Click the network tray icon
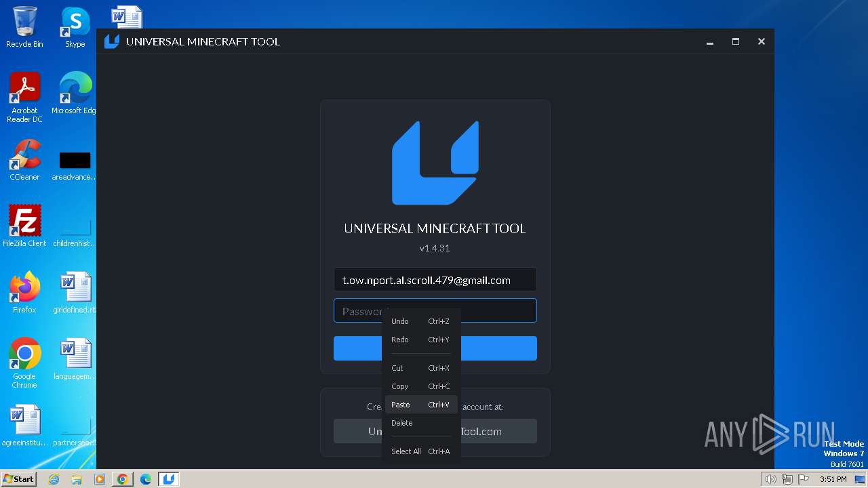 click(787, 479)
